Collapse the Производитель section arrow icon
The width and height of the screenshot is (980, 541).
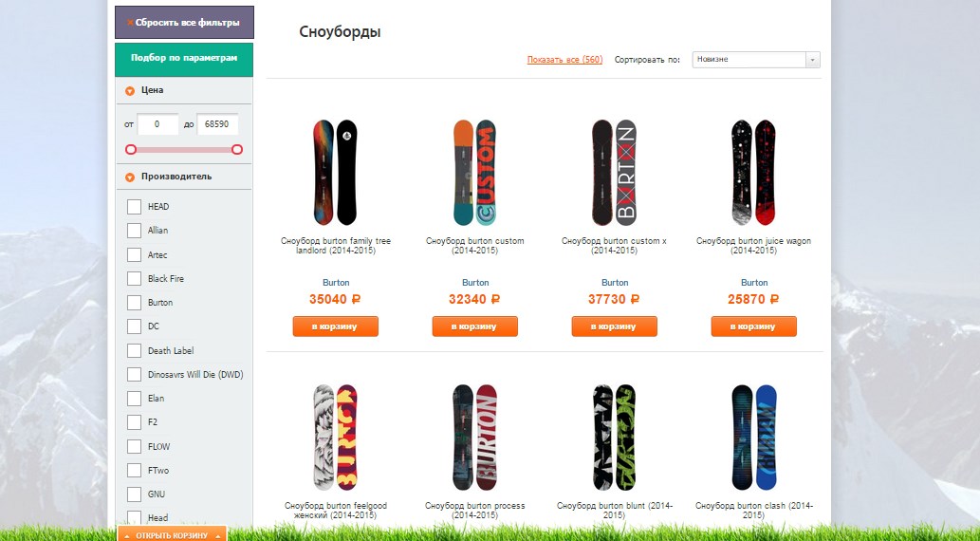pos(130,177)
